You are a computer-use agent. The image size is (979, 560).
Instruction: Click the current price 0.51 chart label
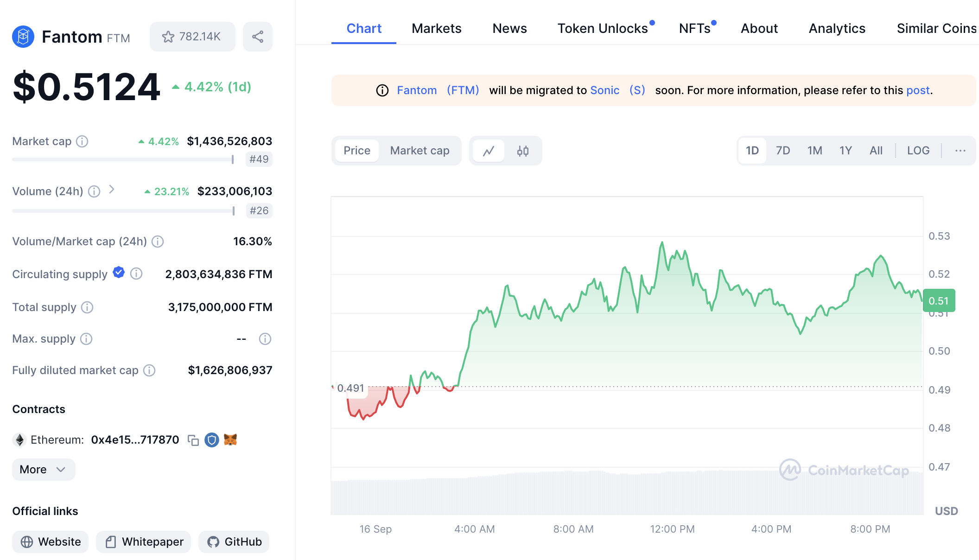939,301
